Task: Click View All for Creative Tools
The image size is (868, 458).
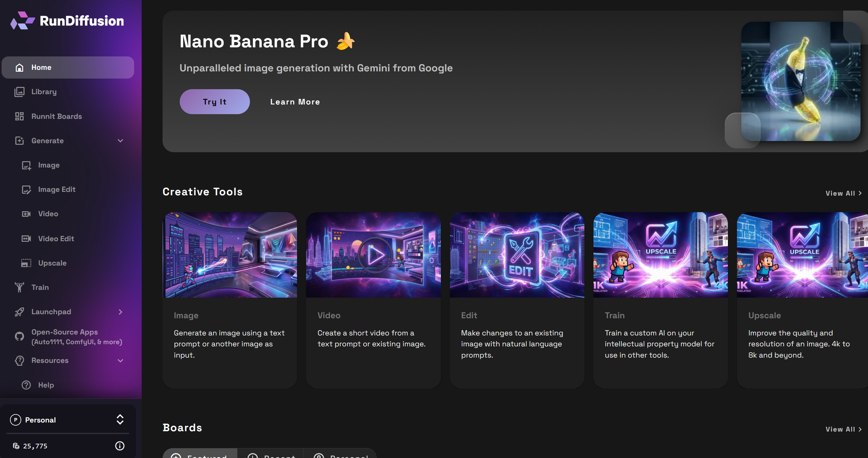Action: [844, 193]
